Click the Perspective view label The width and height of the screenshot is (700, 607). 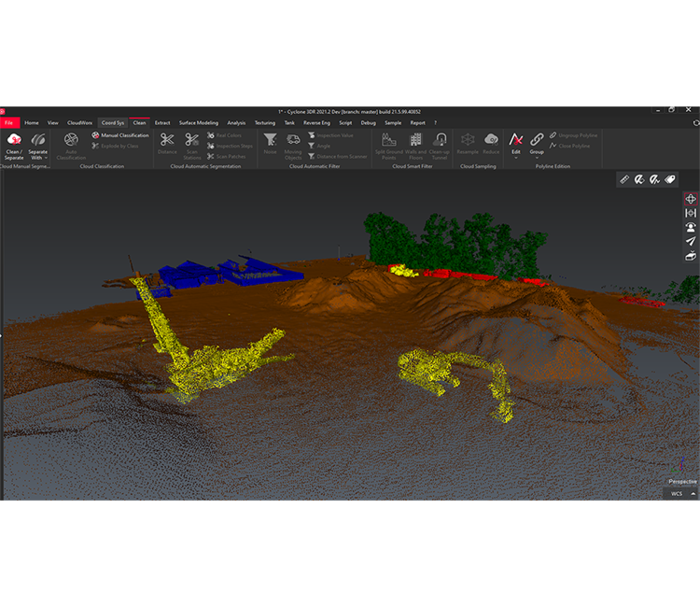[x=683, y=482]
